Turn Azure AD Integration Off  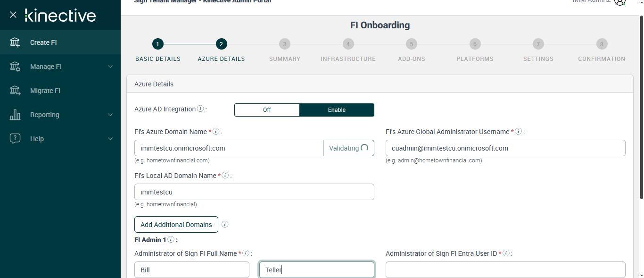coord(267,110)
